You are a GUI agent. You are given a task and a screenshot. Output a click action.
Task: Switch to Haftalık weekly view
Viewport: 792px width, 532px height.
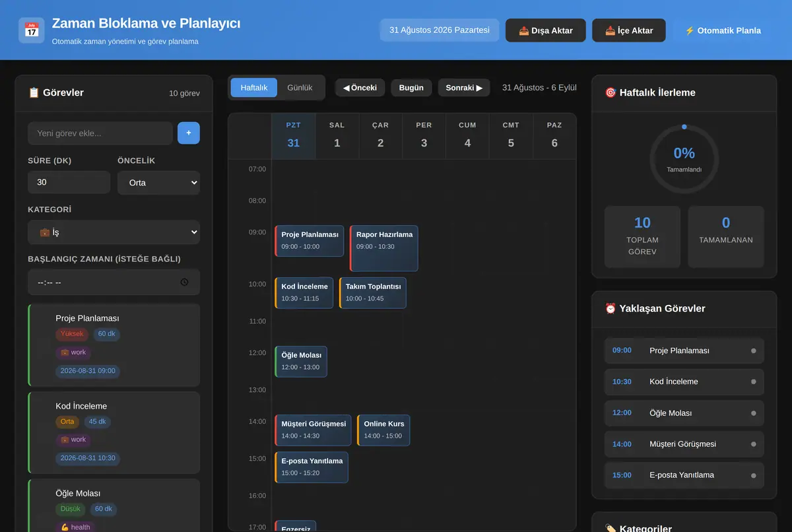tap(254, 88)
